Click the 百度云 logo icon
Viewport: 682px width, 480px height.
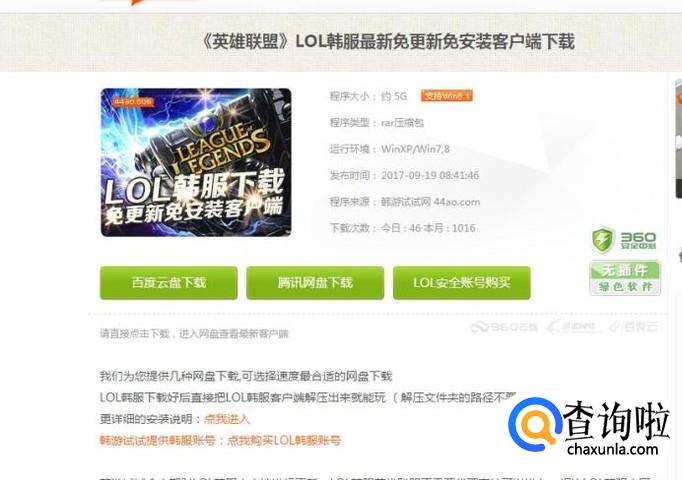coord(634,327)
